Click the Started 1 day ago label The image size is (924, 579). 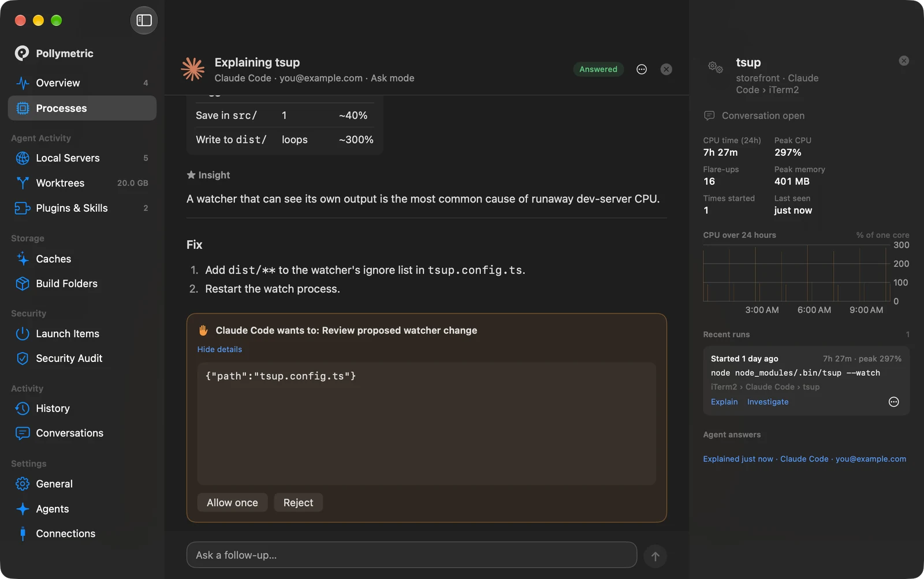click(x=744, y=358)
